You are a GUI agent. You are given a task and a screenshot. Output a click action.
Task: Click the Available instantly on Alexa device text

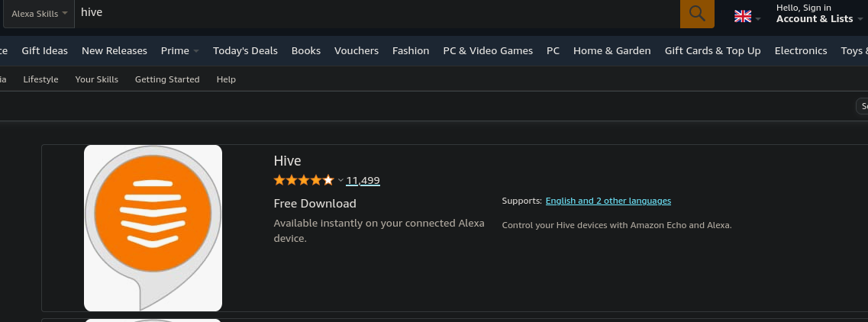pyautogui.click(x=379, y=230)
